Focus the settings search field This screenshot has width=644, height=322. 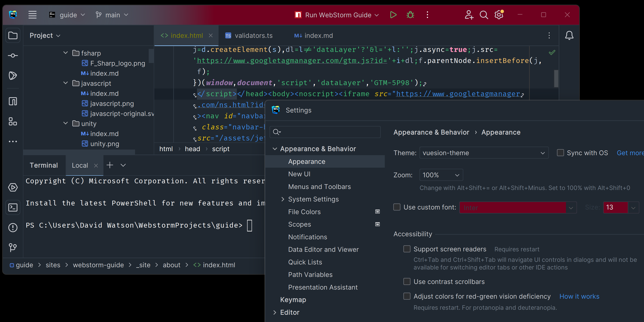[325, 132]
